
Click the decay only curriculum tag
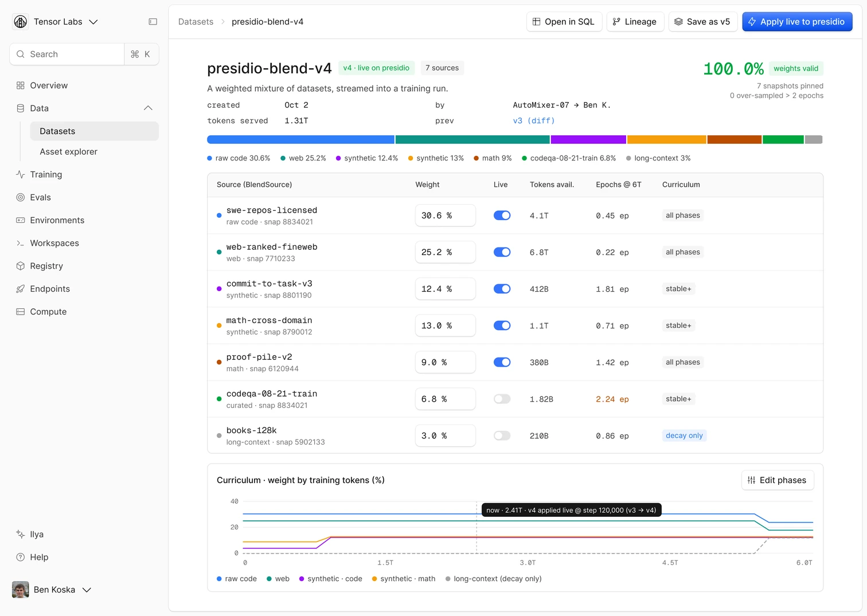tap(684, 435)
